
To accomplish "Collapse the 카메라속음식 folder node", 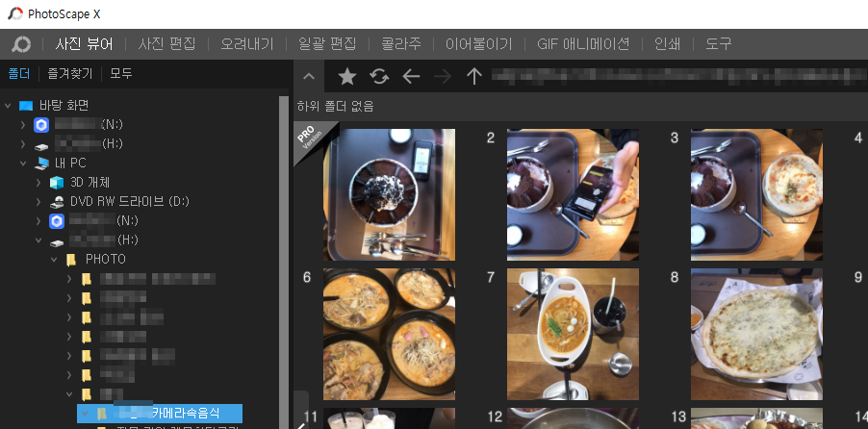I will pyautogui.click(x=84, y=413).
